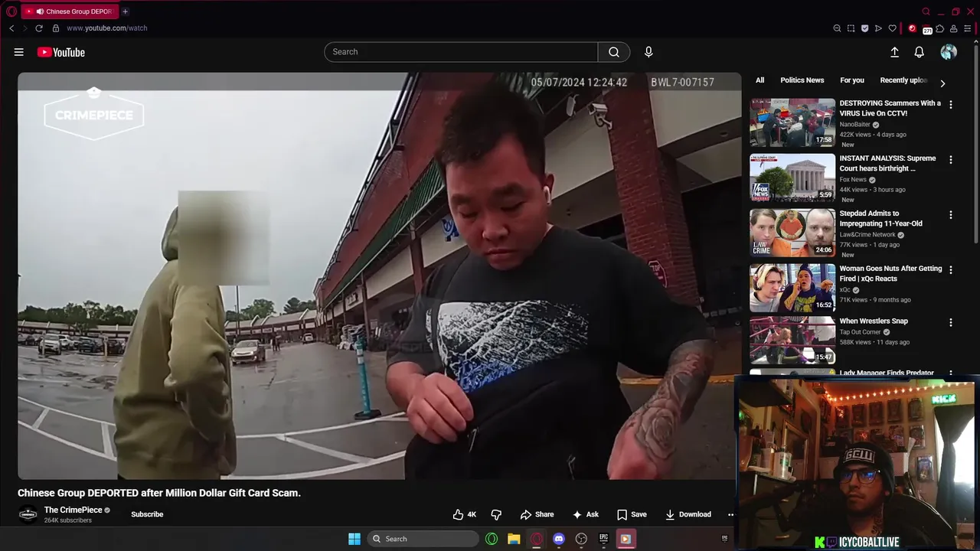The width and height of the screenshot is (980, 551).
Task: Click title "Stepdad Admits to Impregnating 11-Year-Old"
Action: pyautogui.click(x=881, y=218)
